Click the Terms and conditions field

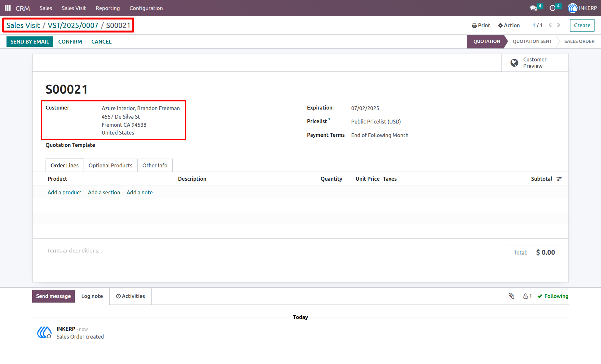point(74,251)
